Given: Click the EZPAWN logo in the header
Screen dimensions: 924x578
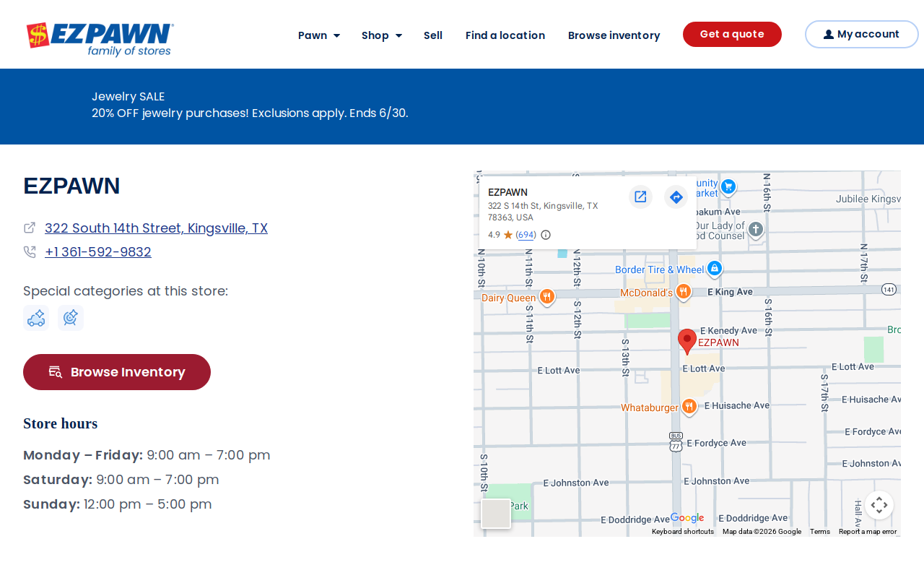Looking at the screenshot, I should click(x=100, y=39).
